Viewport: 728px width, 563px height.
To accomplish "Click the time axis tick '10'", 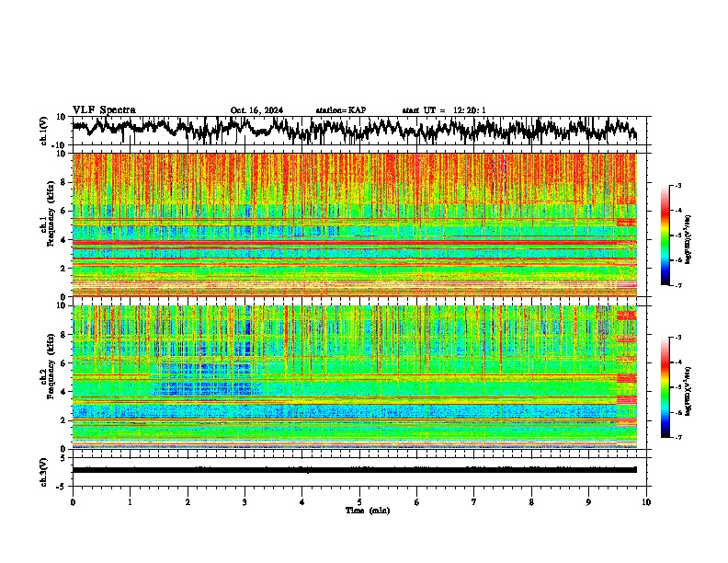I will (x=646, y=502).
